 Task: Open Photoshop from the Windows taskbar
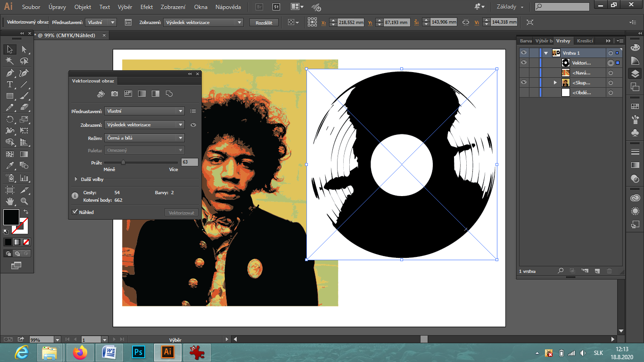[x=139, y=352]
